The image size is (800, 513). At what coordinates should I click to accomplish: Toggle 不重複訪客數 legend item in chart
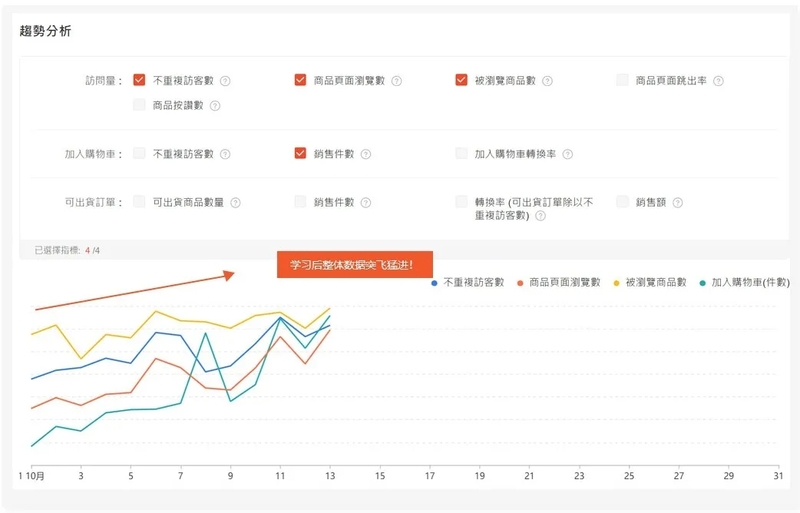(472, 283)
